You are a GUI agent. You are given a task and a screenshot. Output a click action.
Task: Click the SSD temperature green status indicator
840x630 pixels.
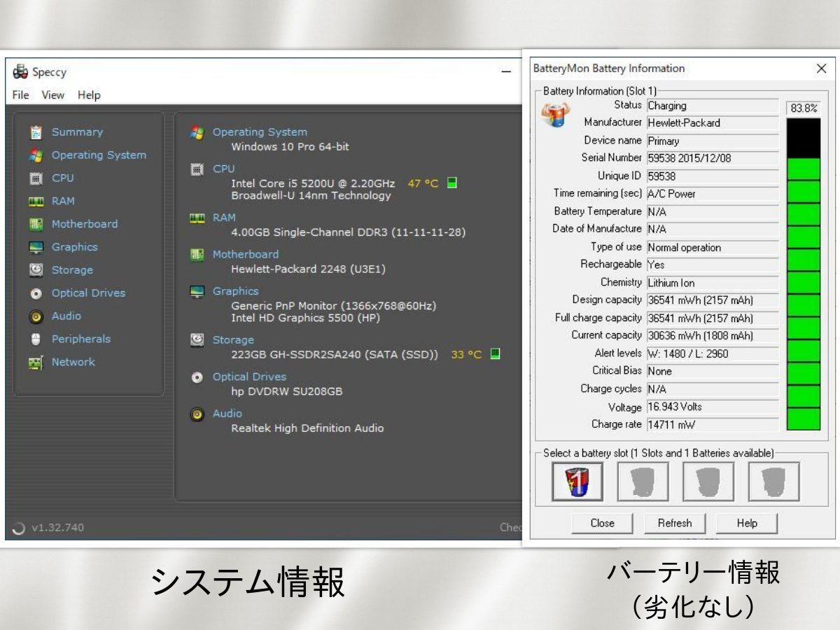(x=495, y=354)
